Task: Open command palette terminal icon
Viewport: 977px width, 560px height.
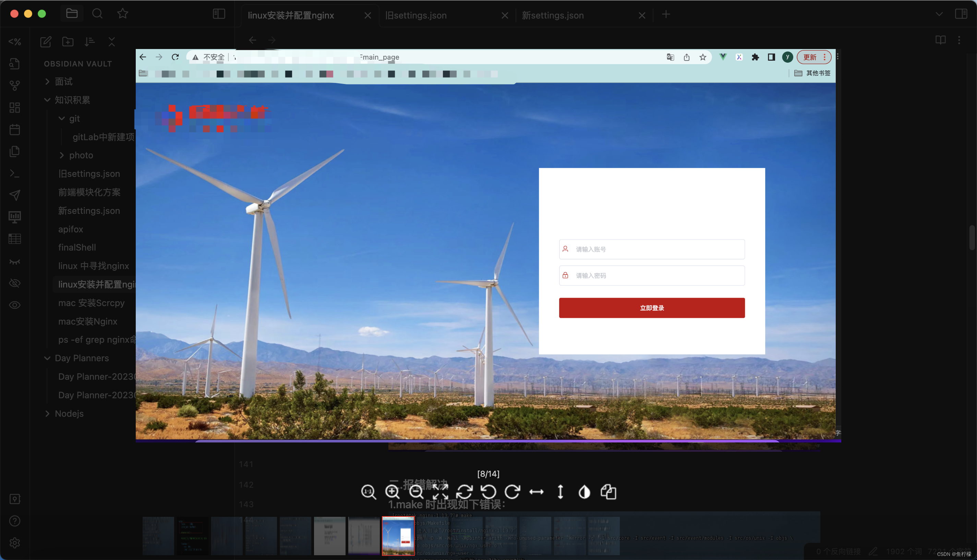Action: click(15, 173)
